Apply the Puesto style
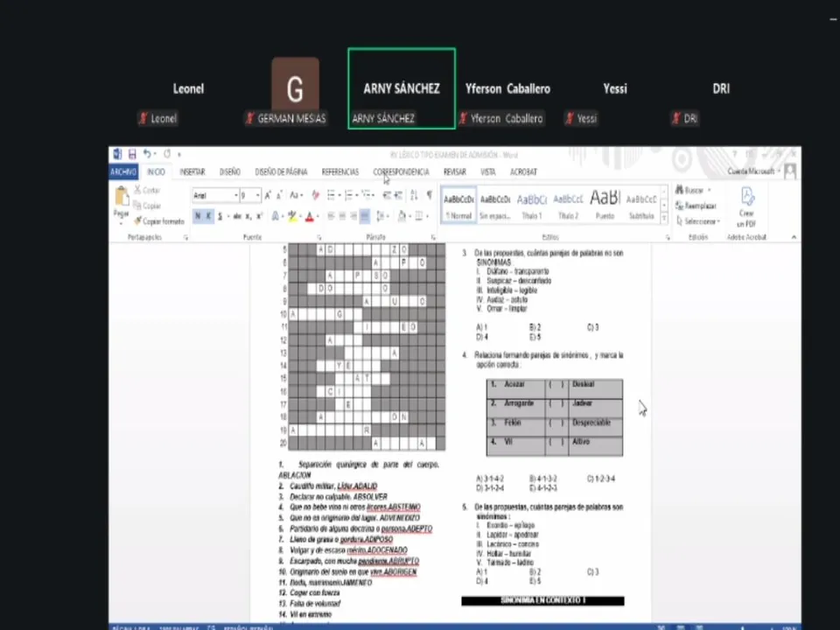The height and width of the screenshot is (630, 840). click(605, 206)
